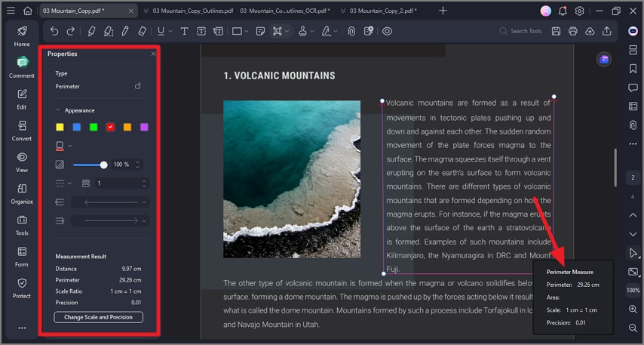Screen dimensions: 644x345
Task: Toggle hide comments eye icon
Action: click(x=388, y=31)
